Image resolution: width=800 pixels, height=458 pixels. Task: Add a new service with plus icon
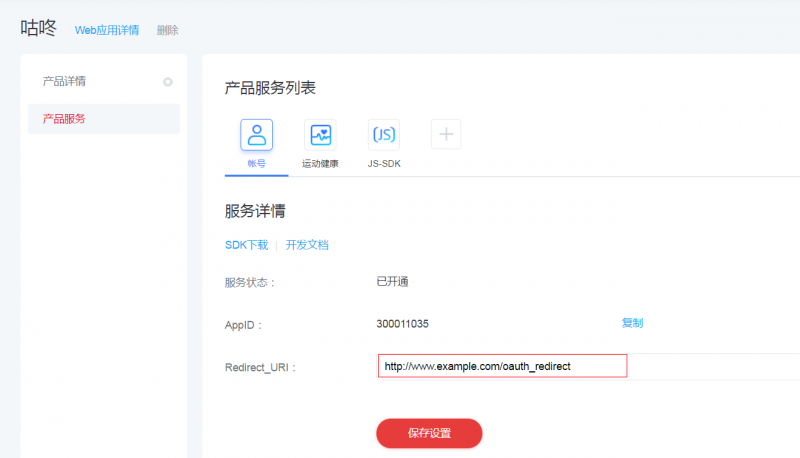[446, 134]
